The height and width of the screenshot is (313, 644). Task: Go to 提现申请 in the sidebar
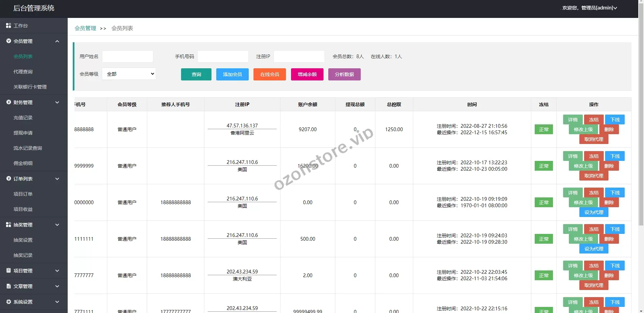(x=23, y=133)
